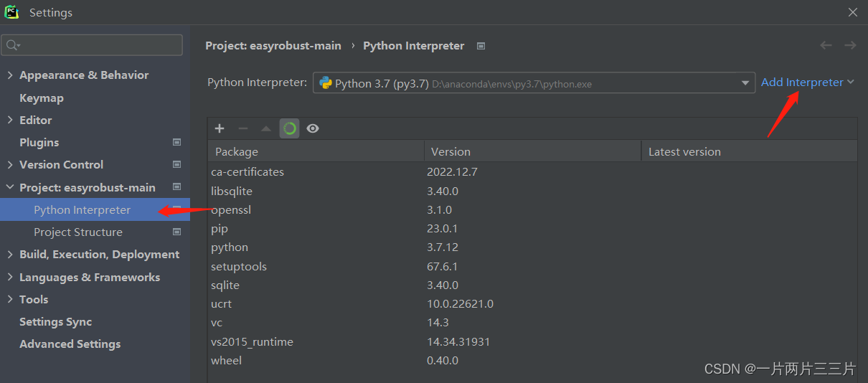
Task: Open the Add Interpreter dropdown link
Action: tap(808, 82)
